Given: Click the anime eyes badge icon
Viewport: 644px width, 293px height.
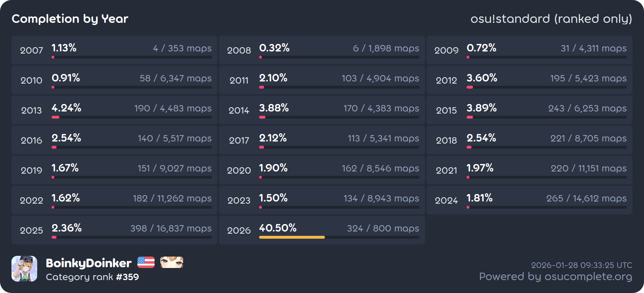Looking at the screenshot, I should coord(172,262).
